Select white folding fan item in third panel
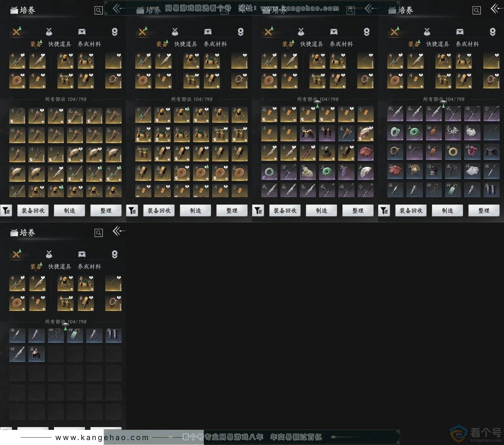 point(366,172)
